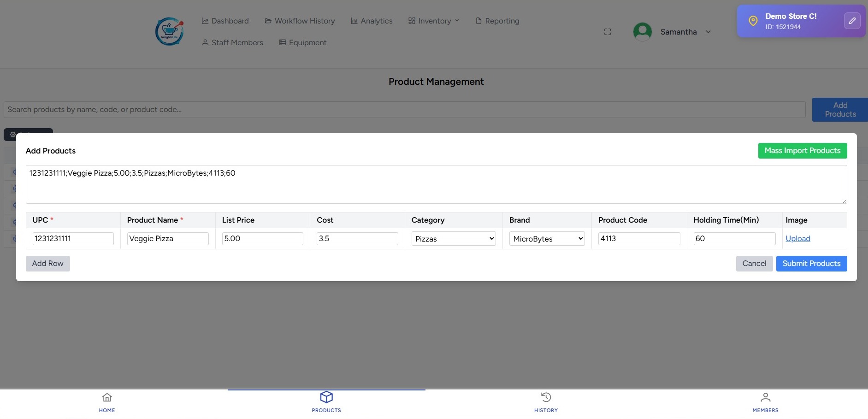868x419 pixels.
Task: Navigate to Workflow History
Action: click(x=300, y=21)
